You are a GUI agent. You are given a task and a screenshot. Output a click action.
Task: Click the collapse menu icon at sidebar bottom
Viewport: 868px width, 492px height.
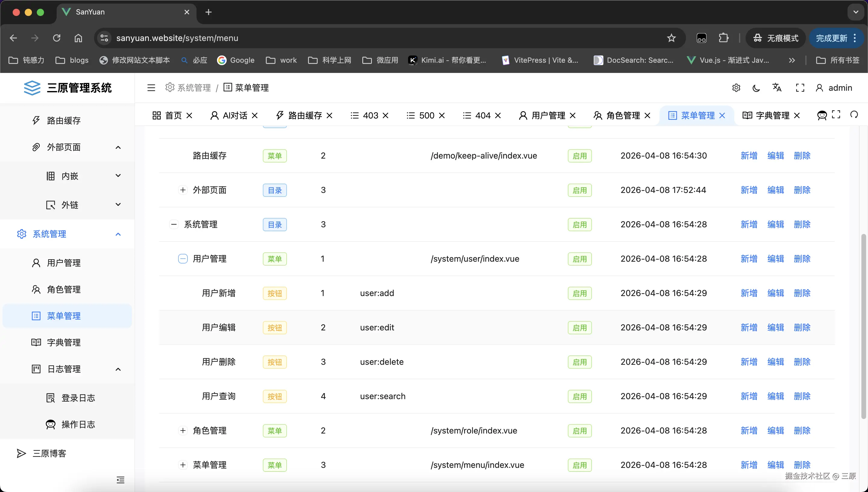[120, 480]
